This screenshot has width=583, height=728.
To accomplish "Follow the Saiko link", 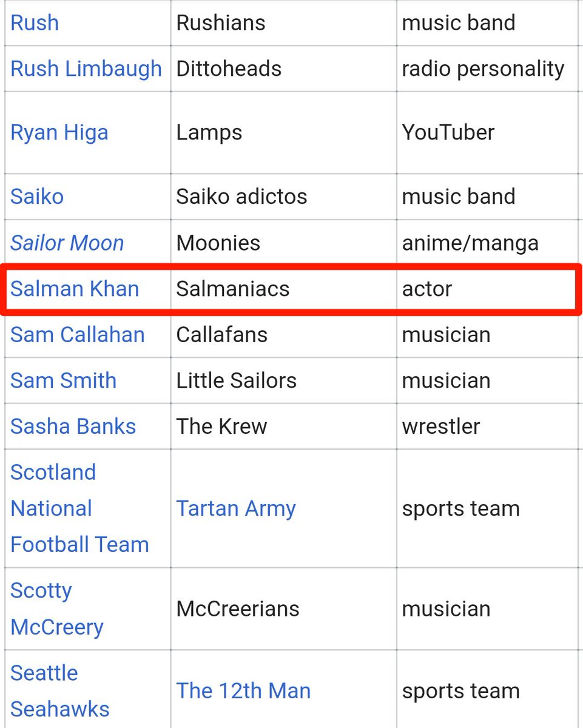I will [x=37, y=197].
